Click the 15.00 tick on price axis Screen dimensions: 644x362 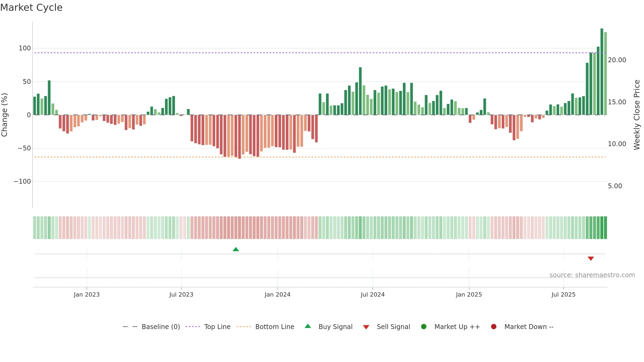point(617,102)
